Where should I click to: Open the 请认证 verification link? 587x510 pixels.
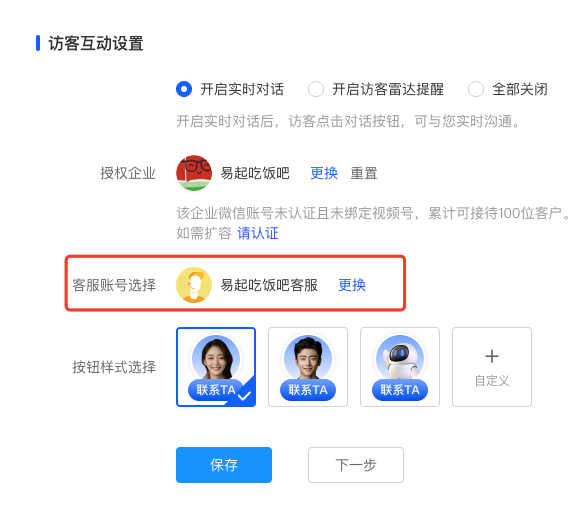258,233
